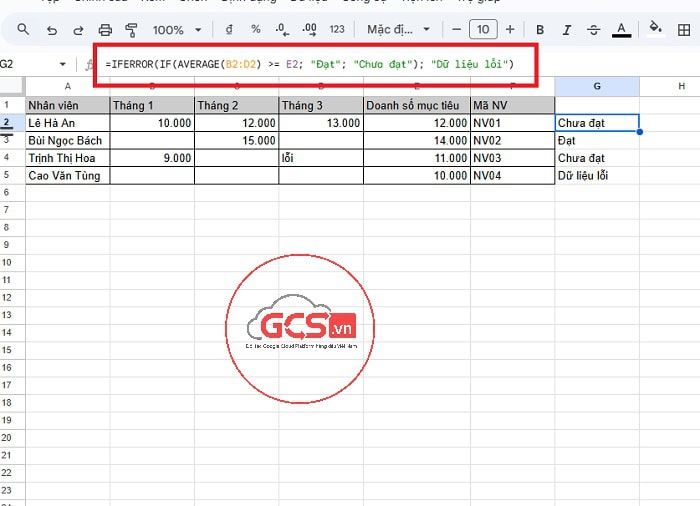This screenshot has height=506, width=700.
Task: Open the font family dropdown
Action: pyautogui.click(x=398, y=30)
